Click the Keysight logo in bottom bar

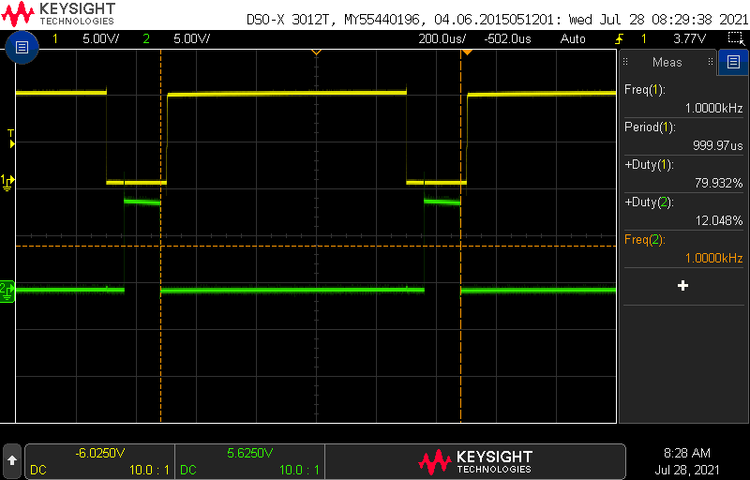[475, 461]
